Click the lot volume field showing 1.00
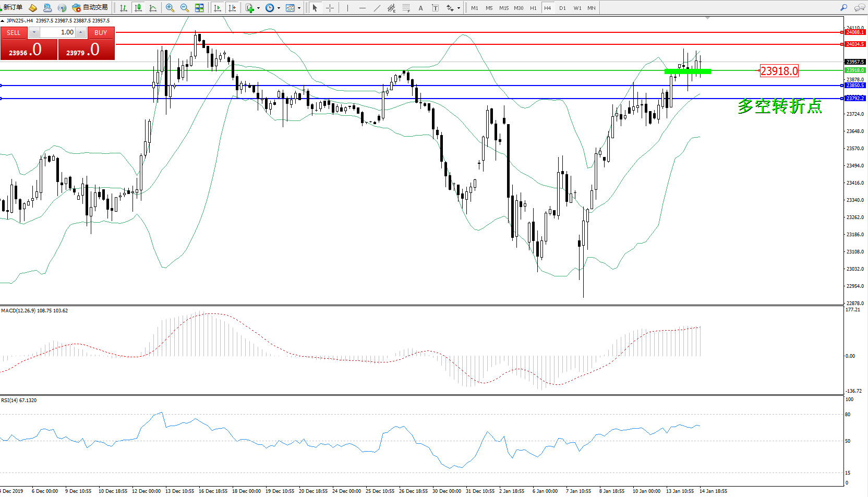The image size is (868, 497). click(x=58, y=32)
